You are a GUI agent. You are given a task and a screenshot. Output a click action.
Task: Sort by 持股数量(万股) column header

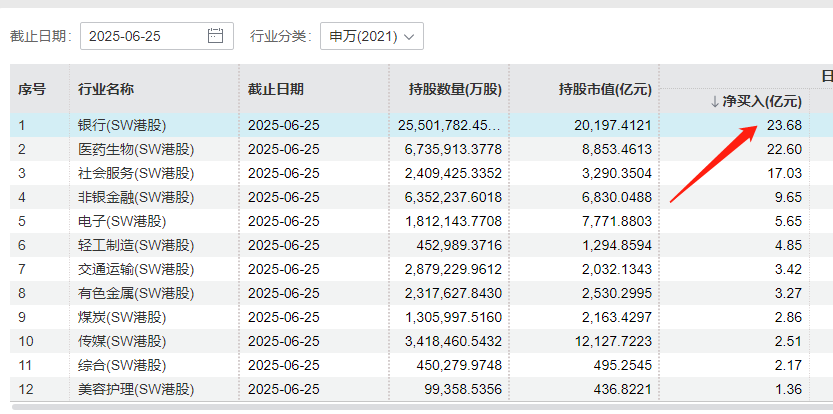point(455,89)
